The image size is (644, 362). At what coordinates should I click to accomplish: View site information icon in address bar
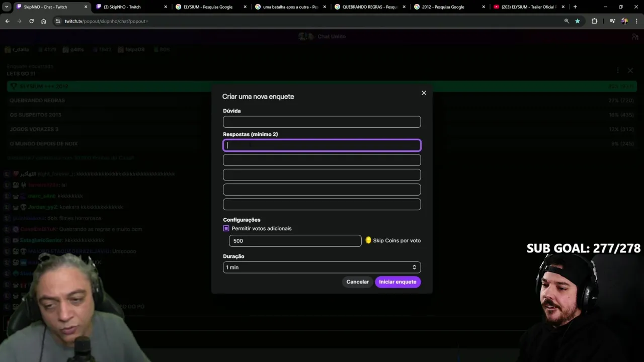click(58, 21)
